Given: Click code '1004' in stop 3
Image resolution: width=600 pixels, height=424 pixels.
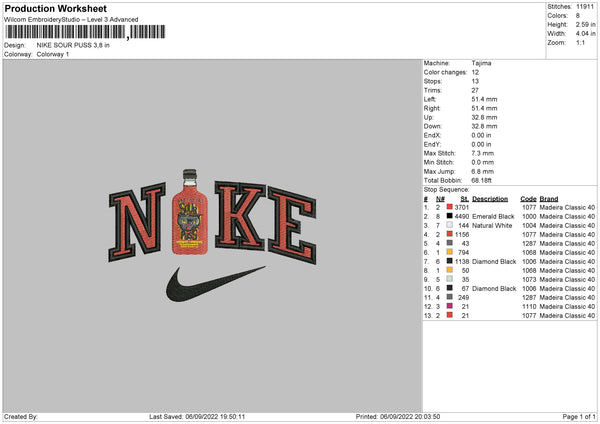Looking at the screenshot, I should coord(529,225).
